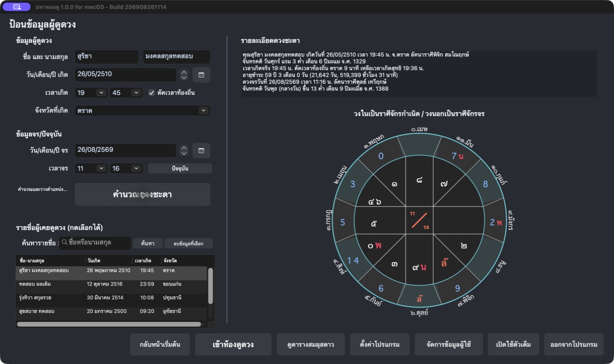Click the purple screen-share icon in title bar
614x364 pixels.
(x=17, y=7)
